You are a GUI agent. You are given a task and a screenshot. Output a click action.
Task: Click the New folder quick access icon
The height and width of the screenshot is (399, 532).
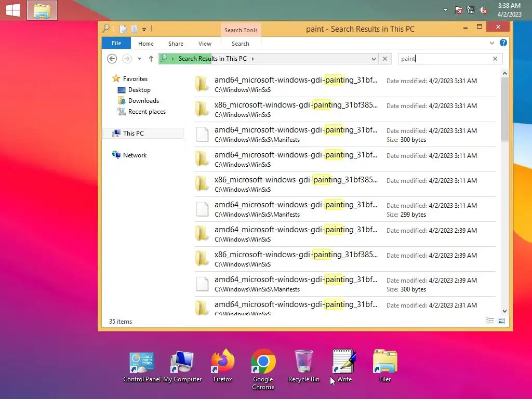click(x=135, y=29)
